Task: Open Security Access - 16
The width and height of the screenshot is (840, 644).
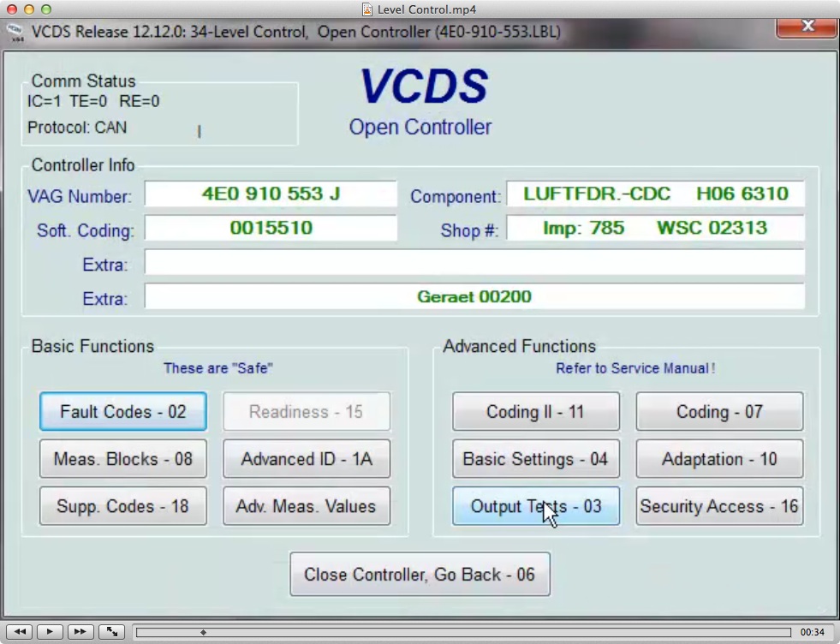Action: point(719,506)
